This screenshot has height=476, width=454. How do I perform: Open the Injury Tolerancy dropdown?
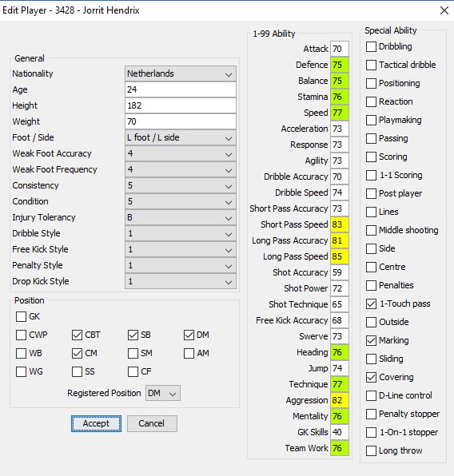click(181, 218)
